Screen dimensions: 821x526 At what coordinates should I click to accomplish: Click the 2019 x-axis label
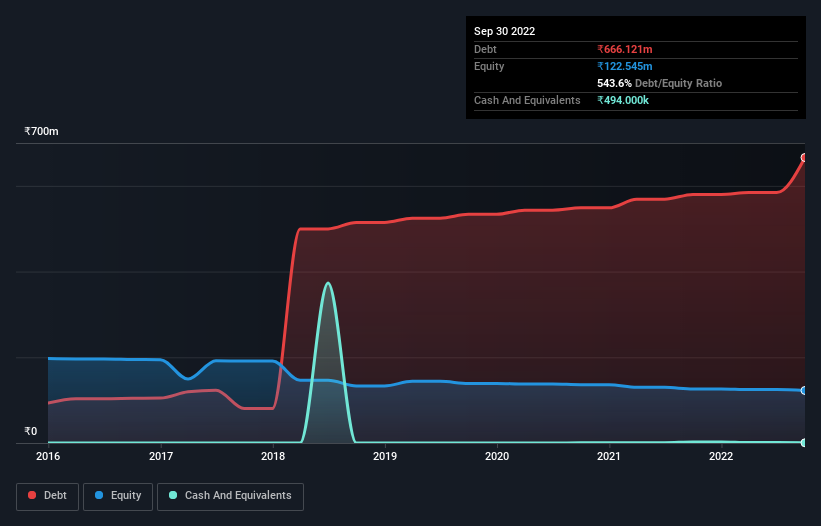tap(385, 456)
